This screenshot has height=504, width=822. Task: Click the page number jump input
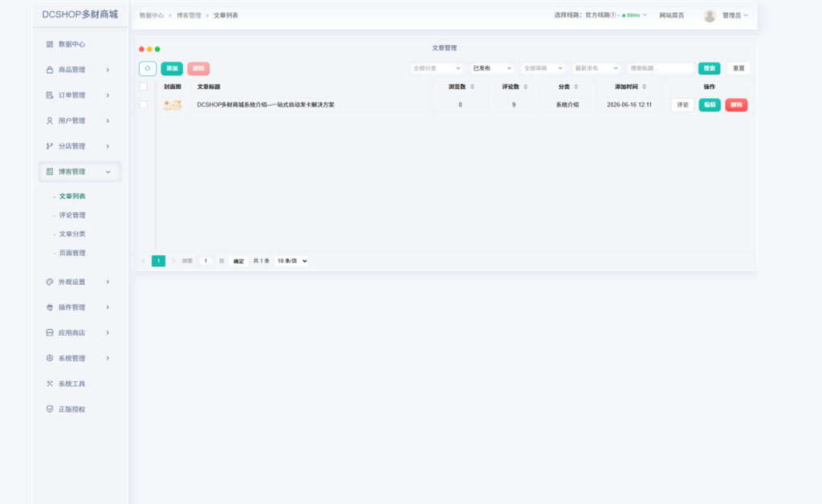(205, 261)
